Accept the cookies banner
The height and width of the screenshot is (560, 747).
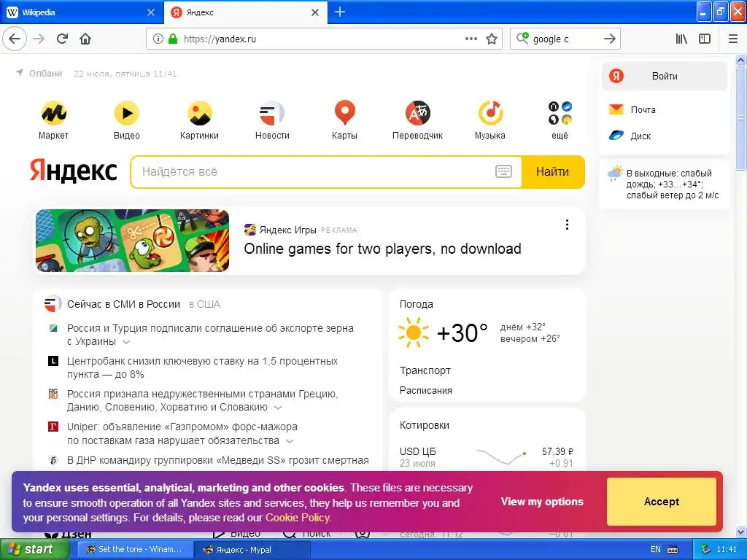661,502
